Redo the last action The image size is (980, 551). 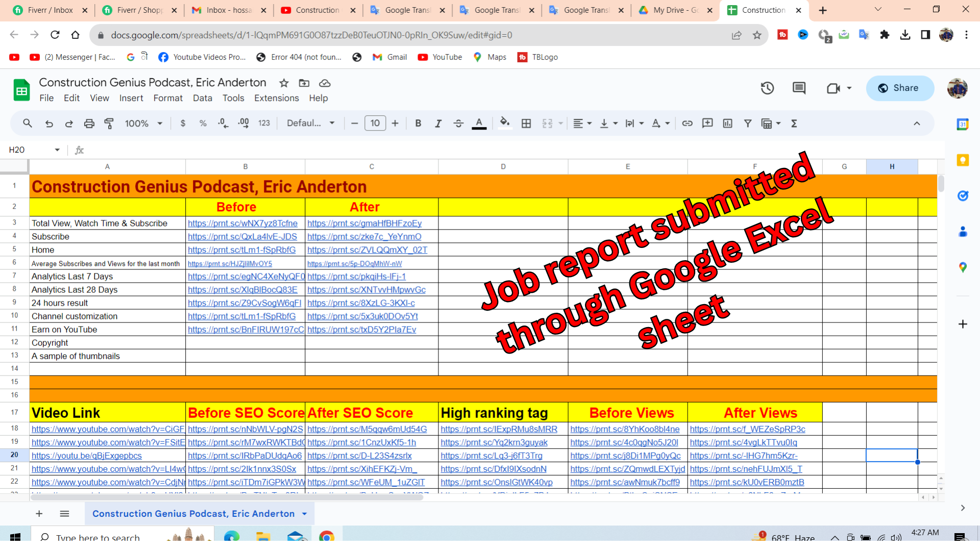click(69, 123)
